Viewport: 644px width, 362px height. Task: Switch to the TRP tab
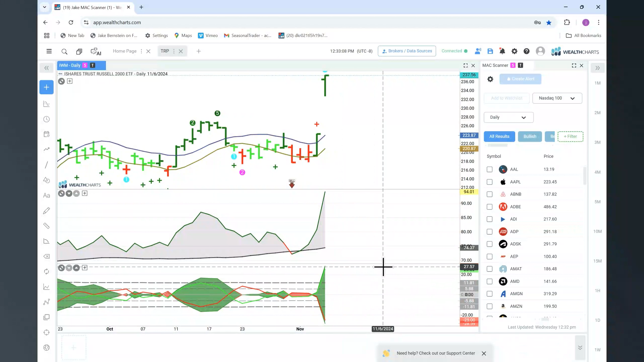click(165, 51)
